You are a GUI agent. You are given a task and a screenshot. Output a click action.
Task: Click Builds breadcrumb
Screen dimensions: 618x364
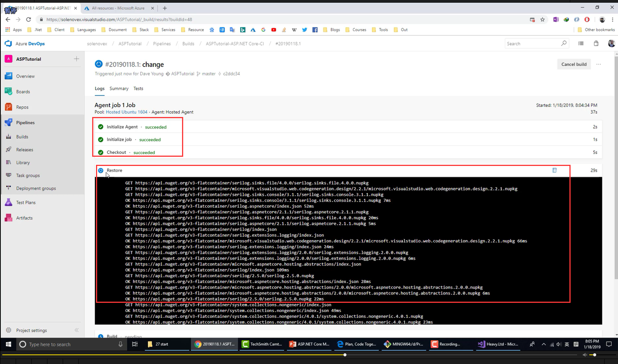click(188, 44)
